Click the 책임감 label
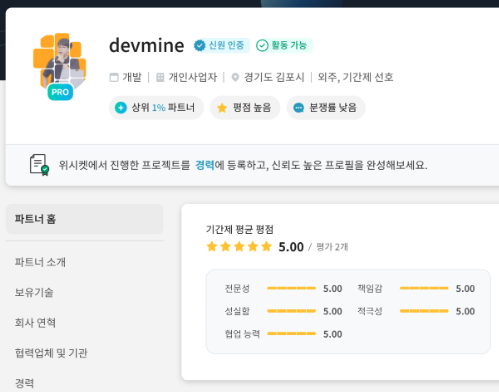499x392 pixels. 370,288
